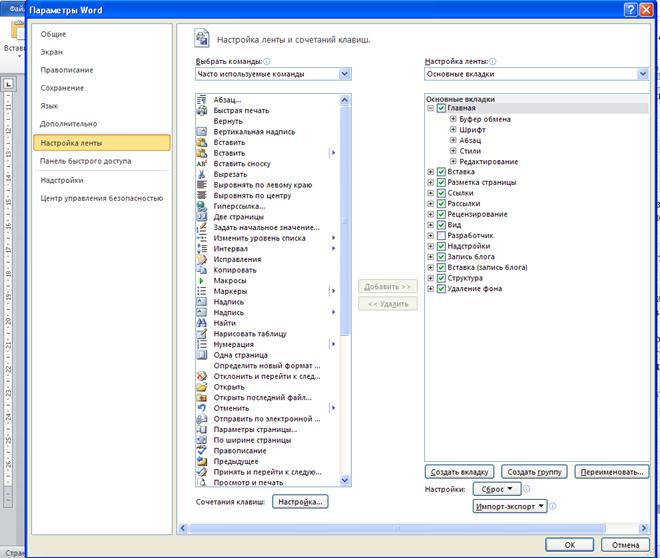Toggle the Надстройки tab checkbox
The width and height of the screenshot is (660, 558).
[x=441, y=246]
